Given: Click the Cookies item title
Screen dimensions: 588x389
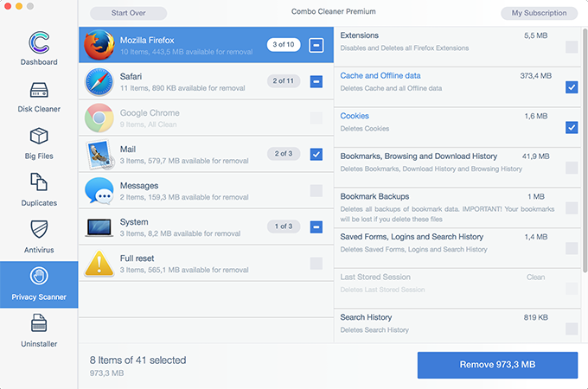Looking at the screenshot, I should tap(355, 116).
